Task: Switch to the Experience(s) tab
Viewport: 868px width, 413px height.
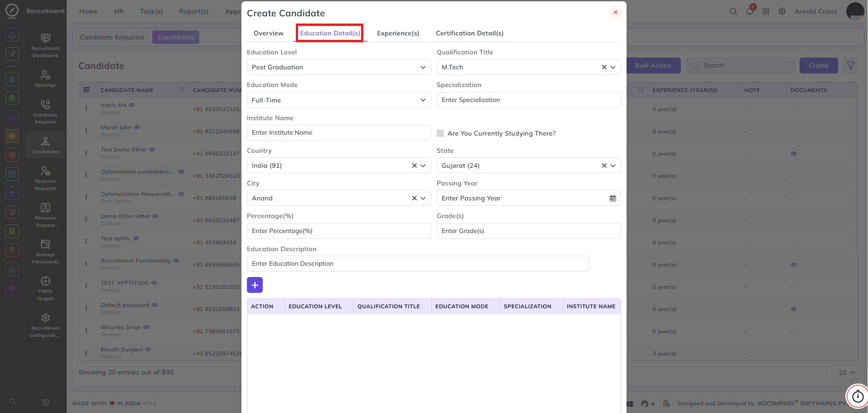Action: point(398,33)
